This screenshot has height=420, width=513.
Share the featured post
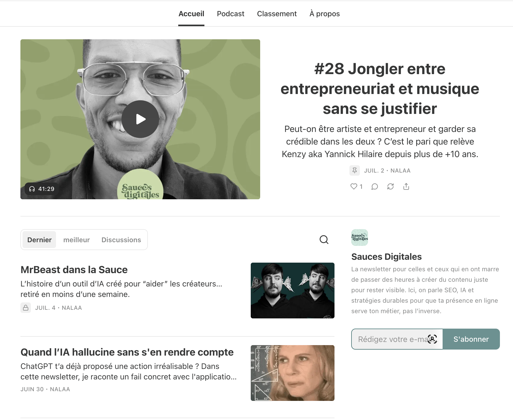coord(406,186)
